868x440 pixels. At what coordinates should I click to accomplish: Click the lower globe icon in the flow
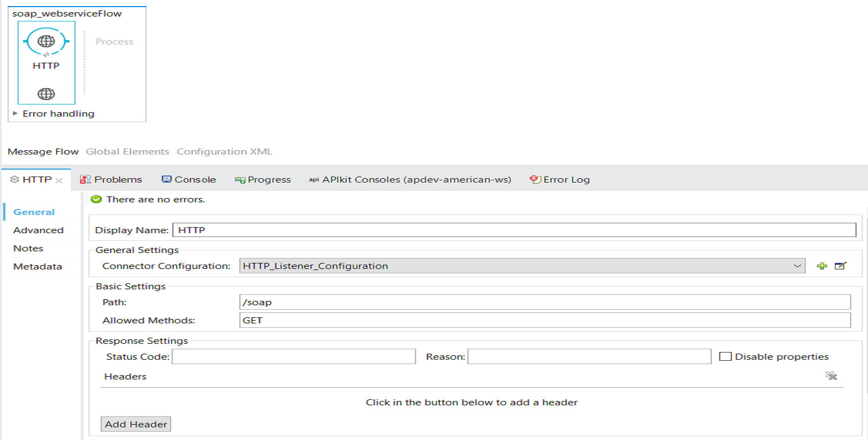tap(46, 94)
